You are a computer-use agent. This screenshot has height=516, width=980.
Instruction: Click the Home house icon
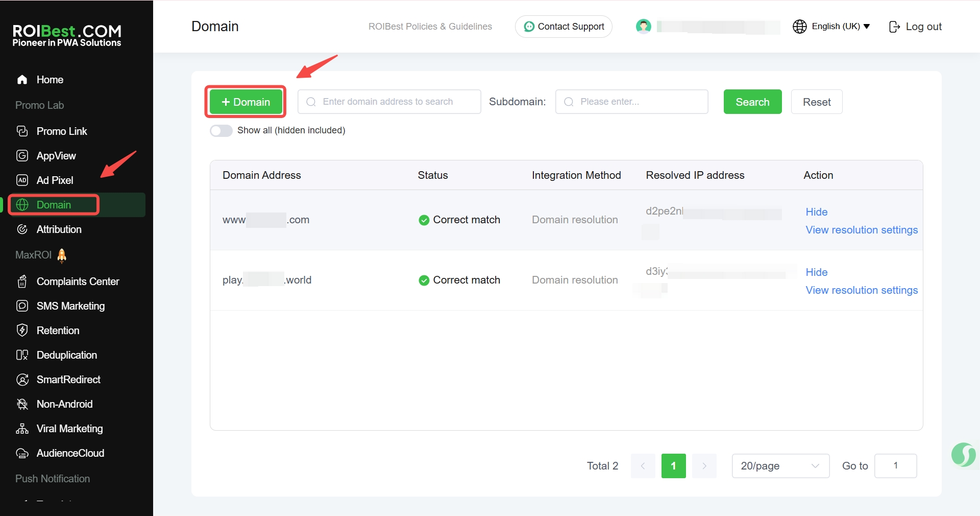22,80
